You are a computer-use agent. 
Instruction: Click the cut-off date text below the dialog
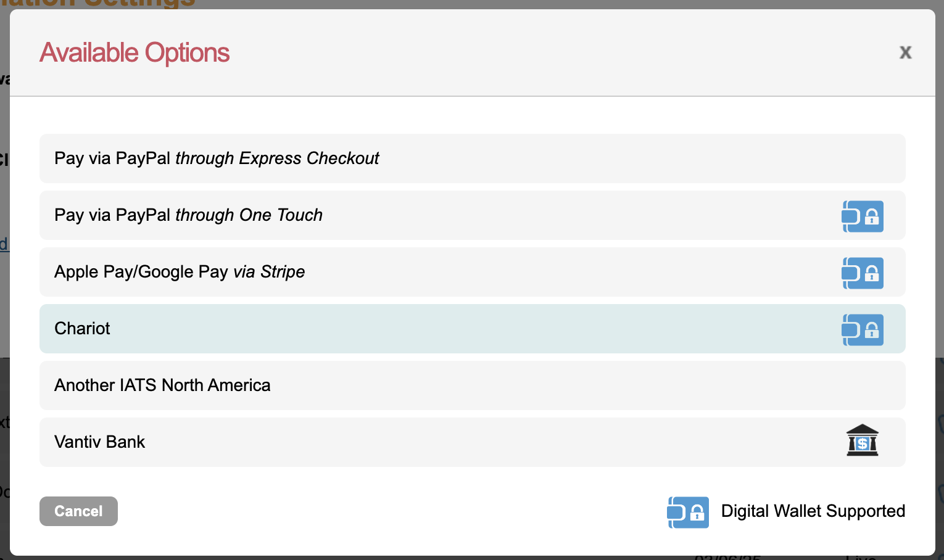click(x=728, y=558)
